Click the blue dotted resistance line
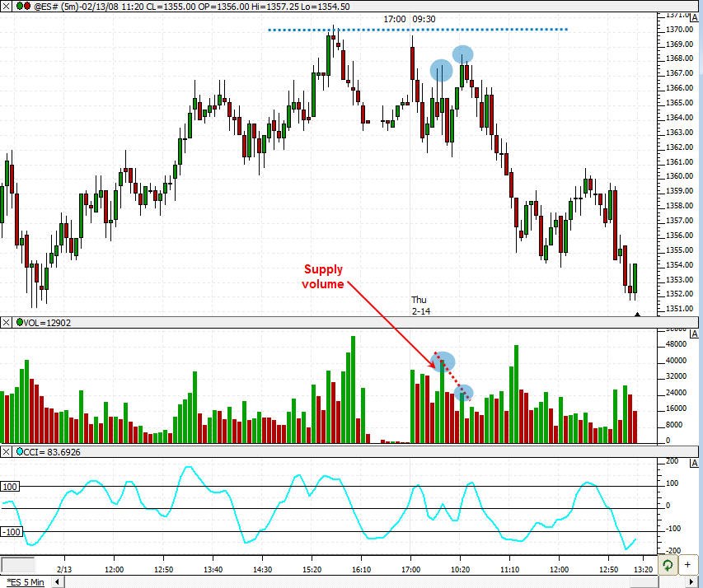Image resolution: width=703 pixels, height=588 pixels. [417, 30]
